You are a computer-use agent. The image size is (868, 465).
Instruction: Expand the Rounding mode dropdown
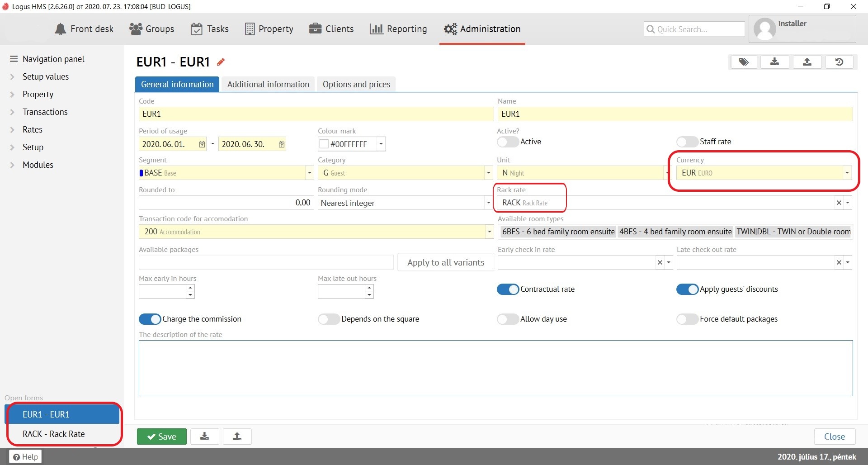pos(488,203)
